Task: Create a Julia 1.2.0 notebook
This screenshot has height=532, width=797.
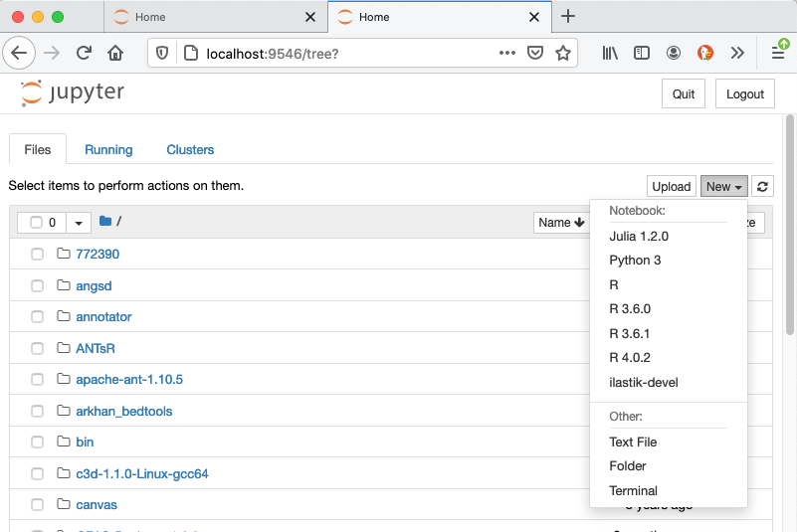Action: 668,237
